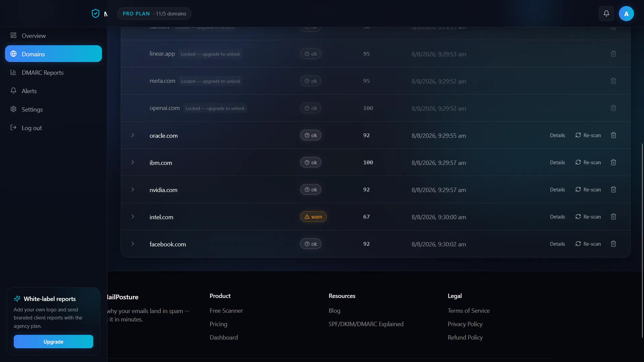Delete the meta.com domain row
Image resolution: width=644 pixels, height=362 pixels.
click(x=613, y=81)
